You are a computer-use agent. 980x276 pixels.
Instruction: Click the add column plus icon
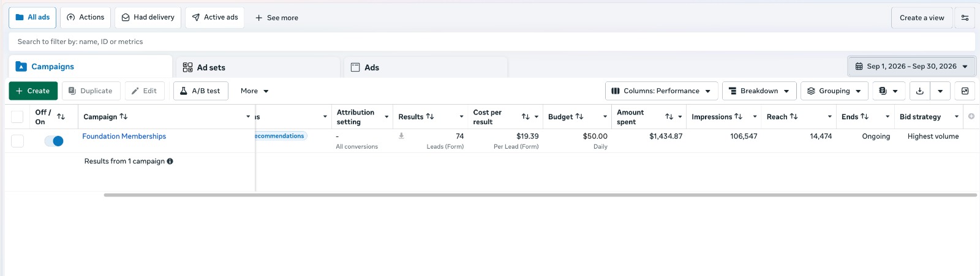(x=971, y=116)
